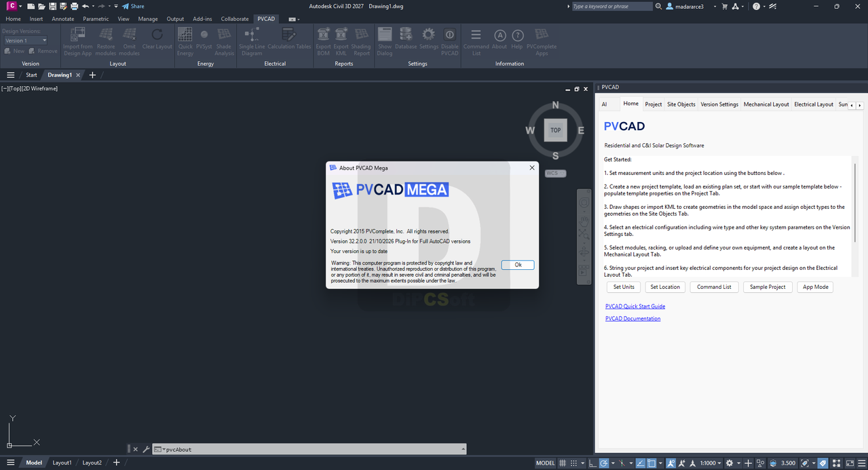Image resolution: width=868 pixels, height=470 pixels.
Task: Toggle ortho mode in status bar
Action: (x=593, y=463)
